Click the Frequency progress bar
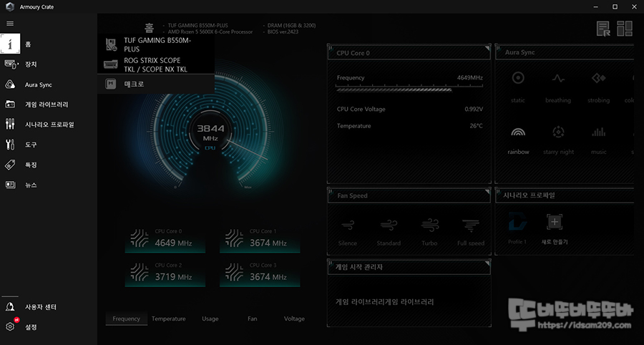Image resolution: width=644 pixels, height=345 pixels. 409,88
